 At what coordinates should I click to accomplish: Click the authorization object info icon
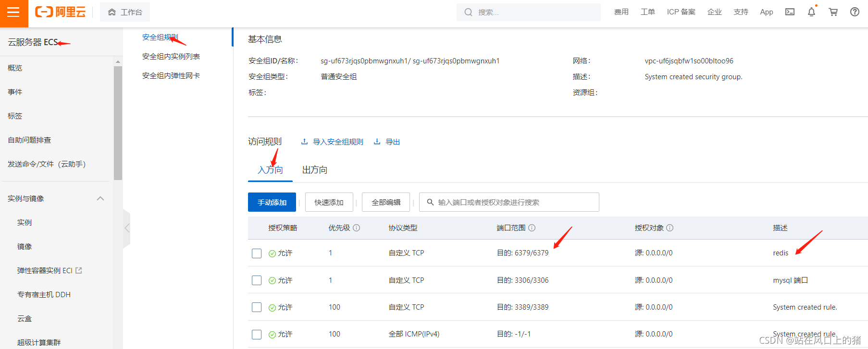(670, 228)
